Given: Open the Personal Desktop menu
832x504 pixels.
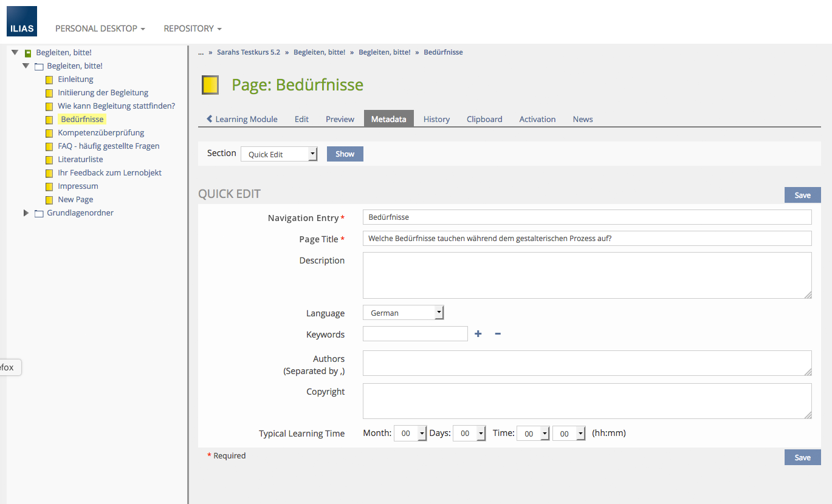Looking at the screenshot, I should pyautogui.click(x=100, y=29).
